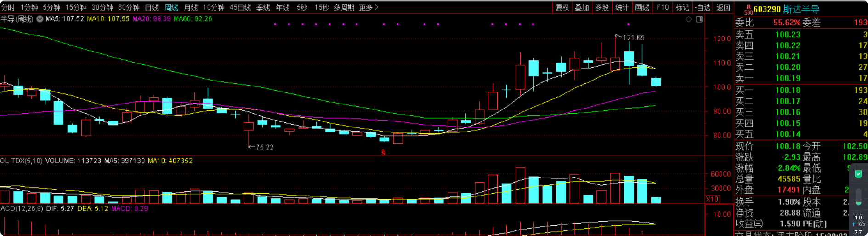
Task: Click the MA5: 107.52 indicator label
Action: tap(65, 19)
